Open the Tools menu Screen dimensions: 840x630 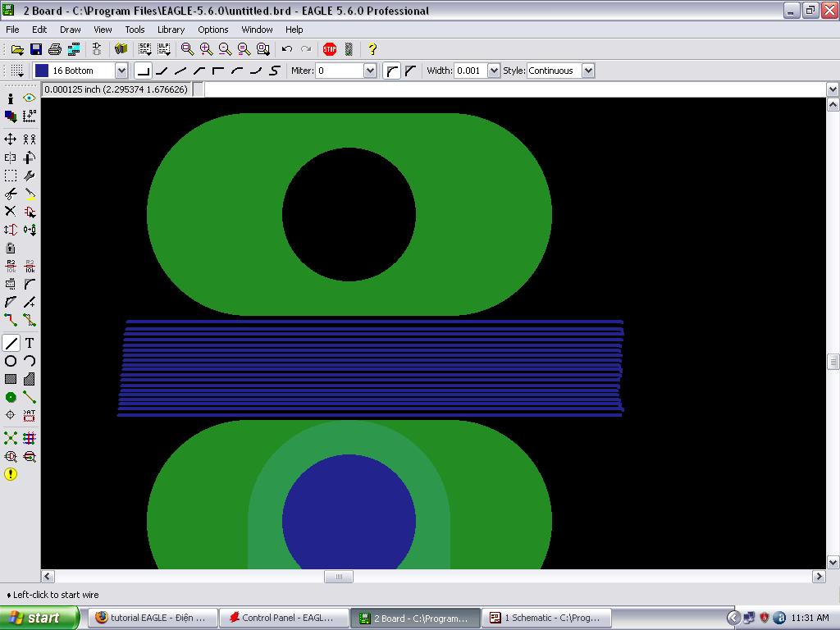135,30
